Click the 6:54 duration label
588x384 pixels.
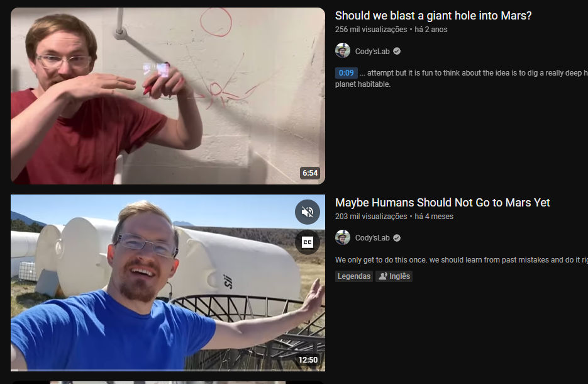point(310,173)
